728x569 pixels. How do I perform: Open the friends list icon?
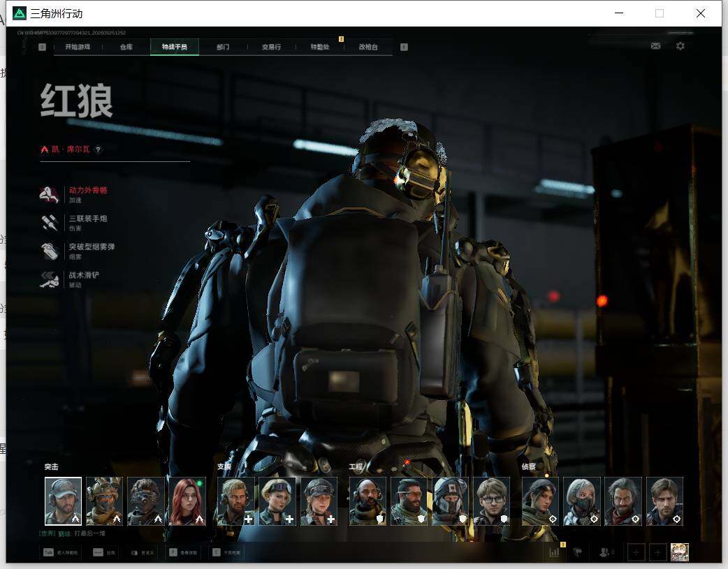tap(606, 552)
